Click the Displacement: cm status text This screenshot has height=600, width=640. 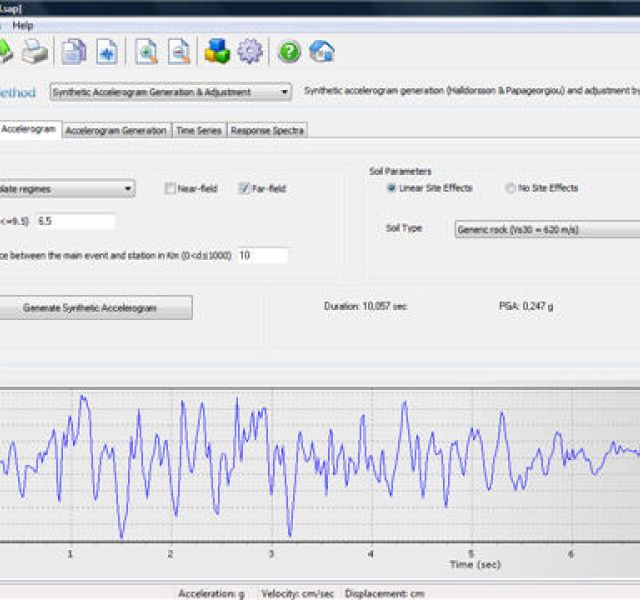385,593
